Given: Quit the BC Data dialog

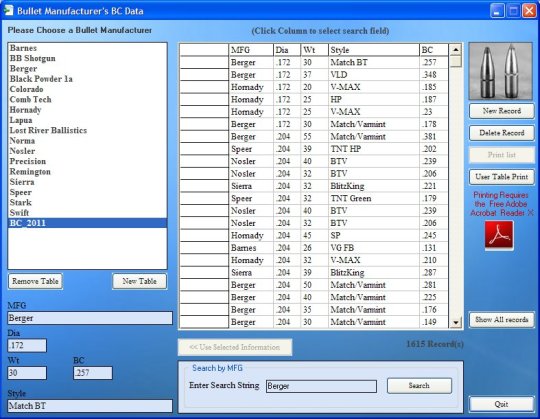Looking at the screenshot, I should click(x=501, y=404).
